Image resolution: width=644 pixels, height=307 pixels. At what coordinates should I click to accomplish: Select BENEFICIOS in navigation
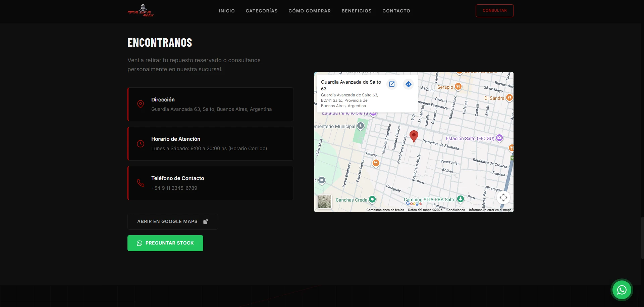click(x=357, y=11)
